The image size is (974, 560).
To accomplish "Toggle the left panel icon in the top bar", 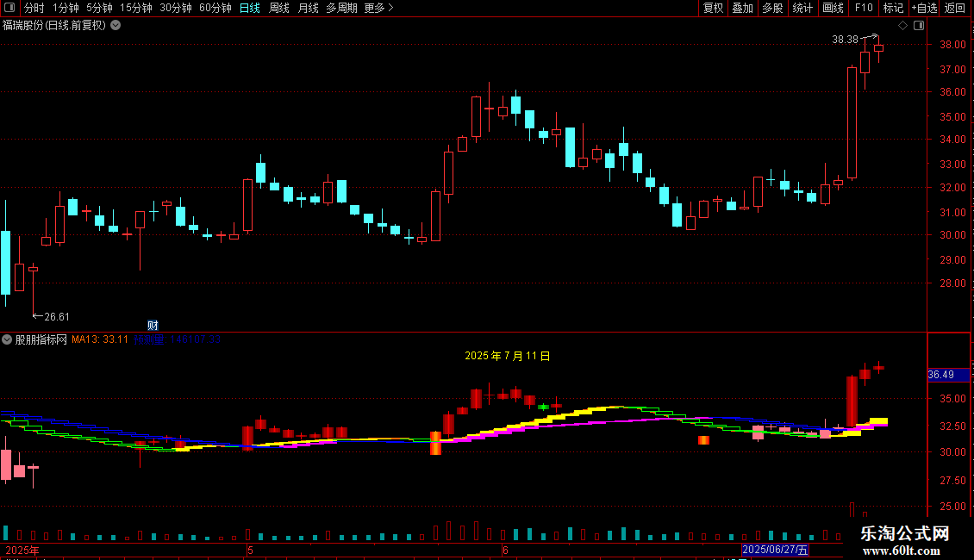I will click(x=9, y=8).
